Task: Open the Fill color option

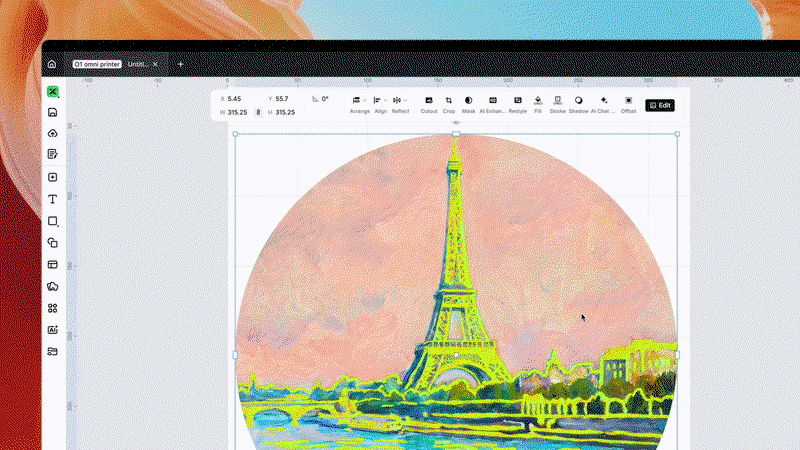Action: [538, 105]
